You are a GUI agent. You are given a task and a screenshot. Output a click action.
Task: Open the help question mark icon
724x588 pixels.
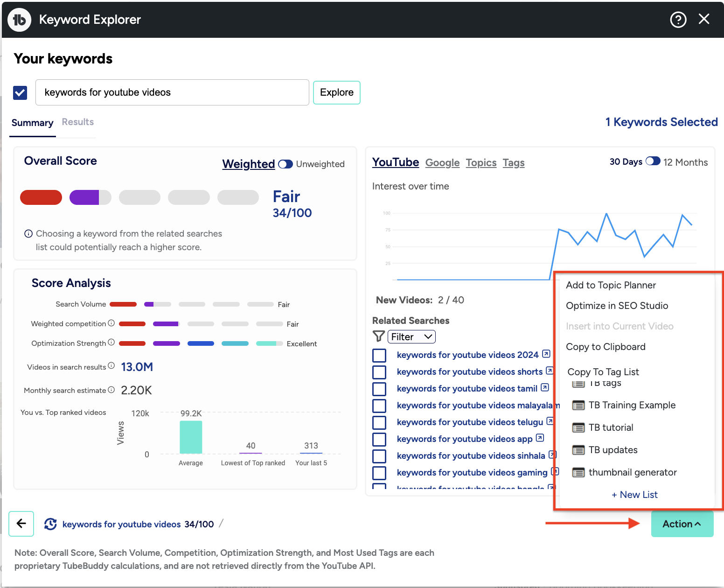(678, 20)
